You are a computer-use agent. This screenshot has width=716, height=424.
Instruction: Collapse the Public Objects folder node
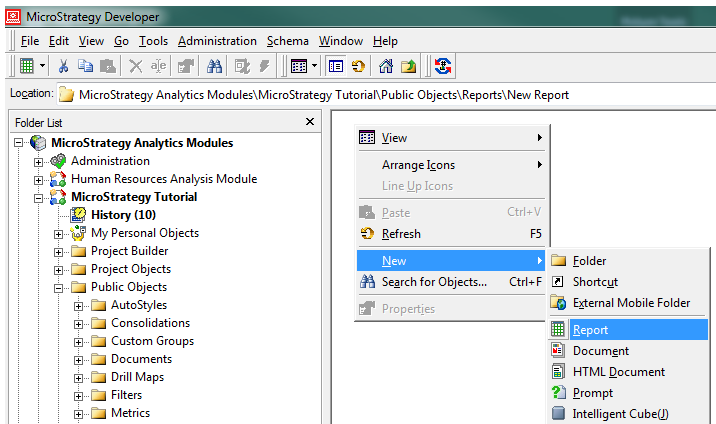click(x=59, y=287)
